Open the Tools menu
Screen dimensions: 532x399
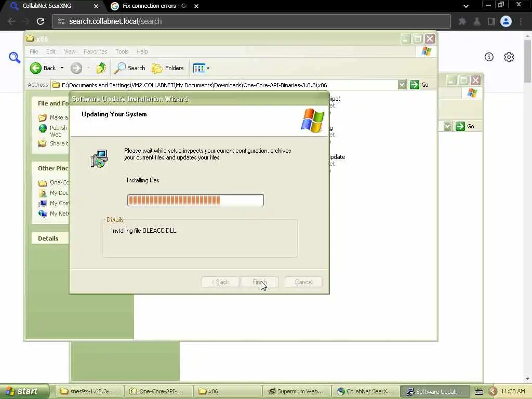click(x=122, y=51)
